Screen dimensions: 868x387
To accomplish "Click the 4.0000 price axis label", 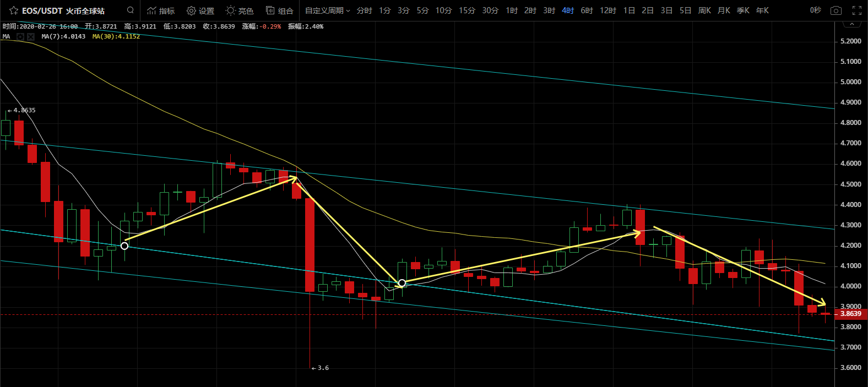I will (x=851, y=286).
